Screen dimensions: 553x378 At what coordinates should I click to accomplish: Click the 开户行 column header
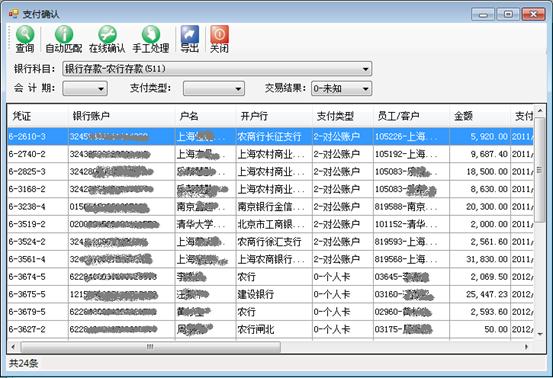tap(274, 116)
